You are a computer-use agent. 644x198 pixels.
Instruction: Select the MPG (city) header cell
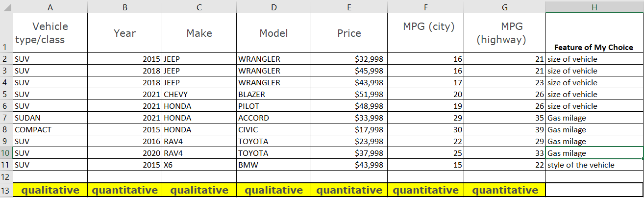[x=425, y=33]
